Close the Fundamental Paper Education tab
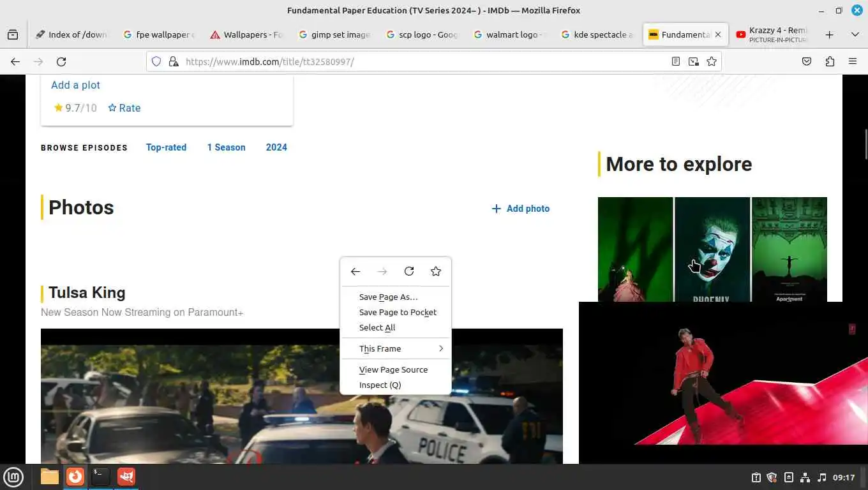 tap(718, 34)
